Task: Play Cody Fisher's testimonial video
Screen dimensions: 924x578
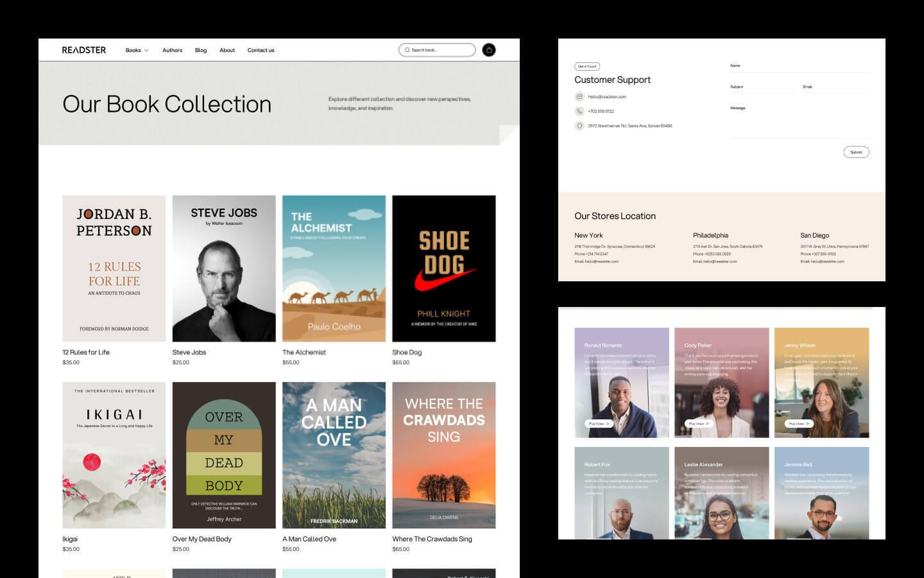Action: click(x=699, y=424)
